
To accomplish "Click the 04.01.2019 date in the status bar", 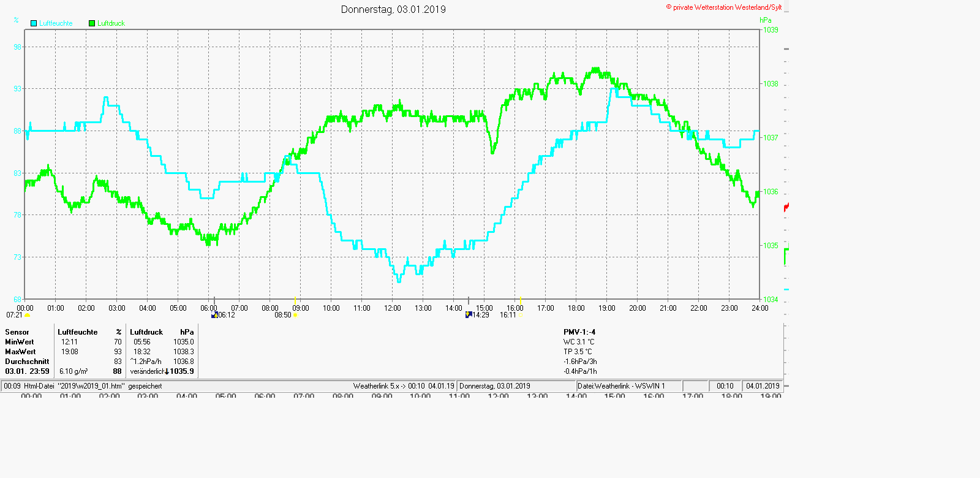I will pyautogui.click(x=763, y=386).
